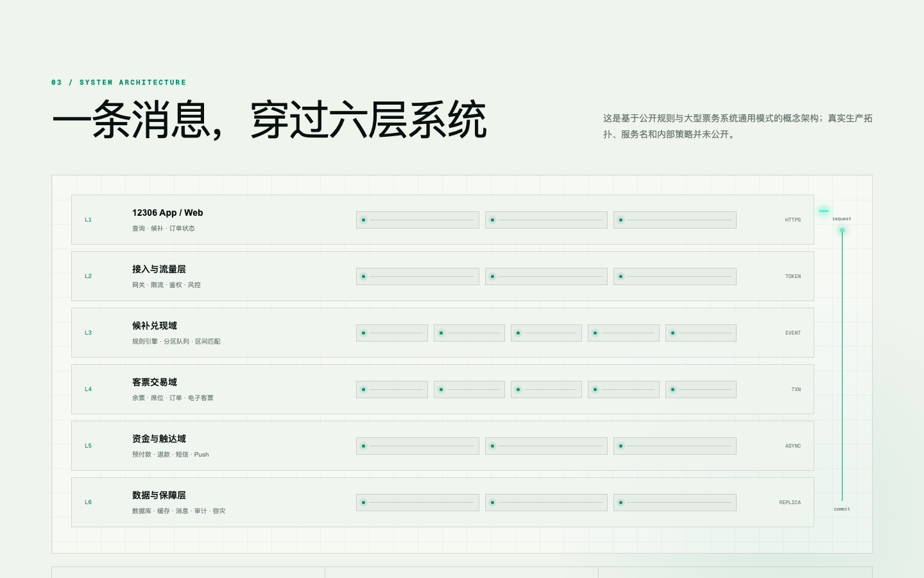
Task: Click the "03 / SYSTEM ARCHITECTURE" section label
Action: pos(119,82)
